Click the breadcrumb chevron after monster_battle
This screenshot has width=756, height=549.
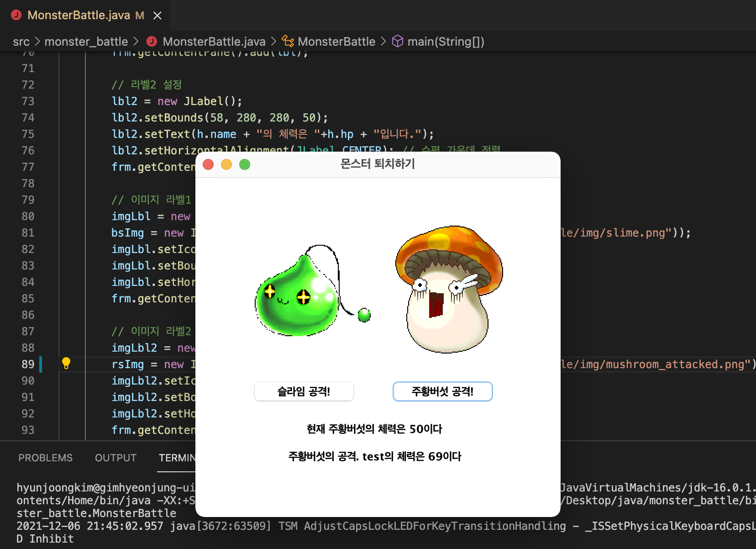tap(136, 42)
